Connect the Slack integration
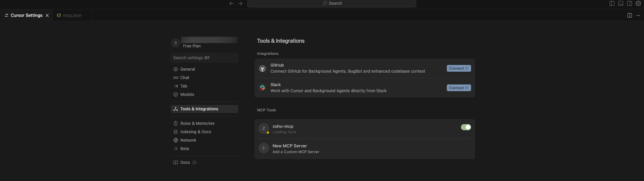The width and height of the screenshot is (644, 181). coord(458,88)
